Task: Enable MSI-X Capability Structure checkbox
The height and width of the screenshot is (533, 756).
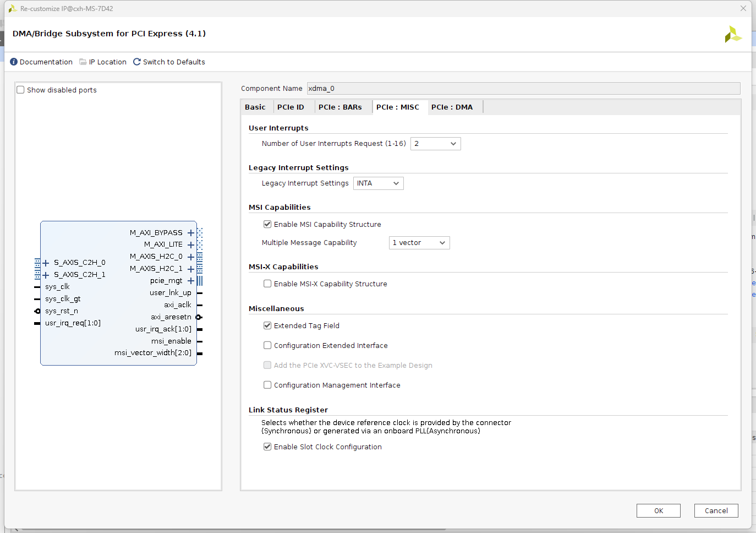Action: pyautogui.click(x=267, y=284)
